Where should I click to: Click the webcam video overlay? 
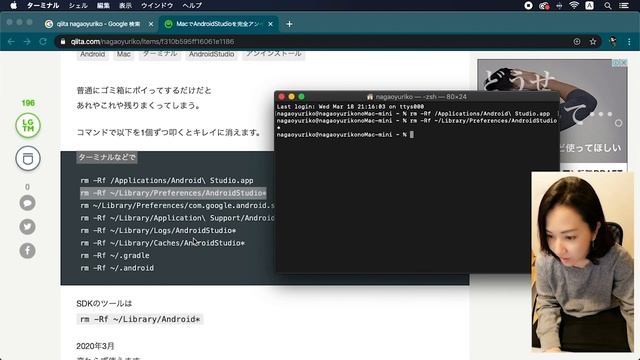[583, 262]
